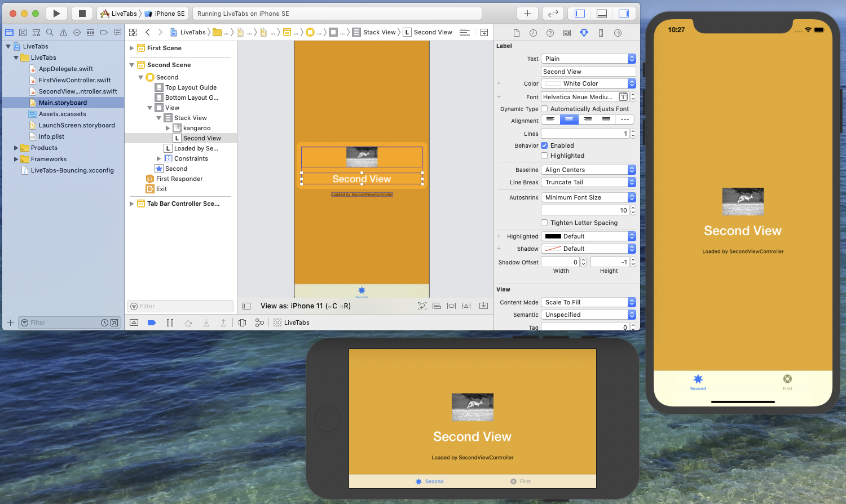
Task: Choose the iPhone SE run destination
Action: (x=165, y=14)
